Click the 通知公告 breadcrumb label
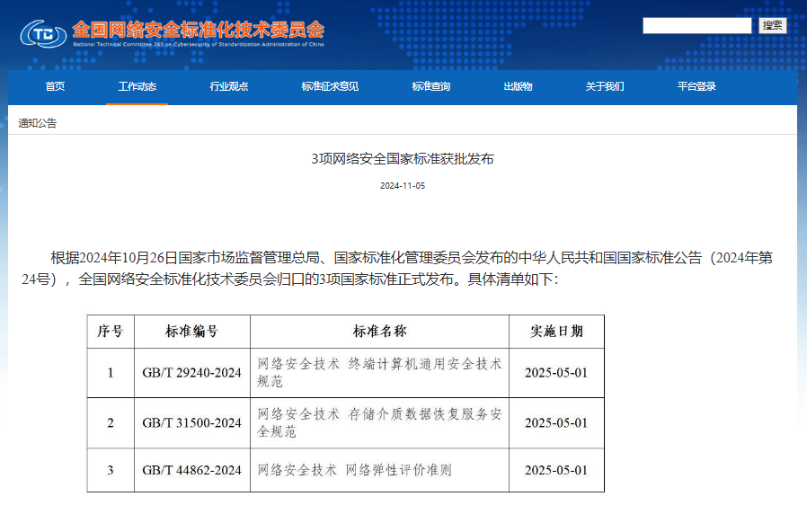The image size is (807, 532). point(38,123)
